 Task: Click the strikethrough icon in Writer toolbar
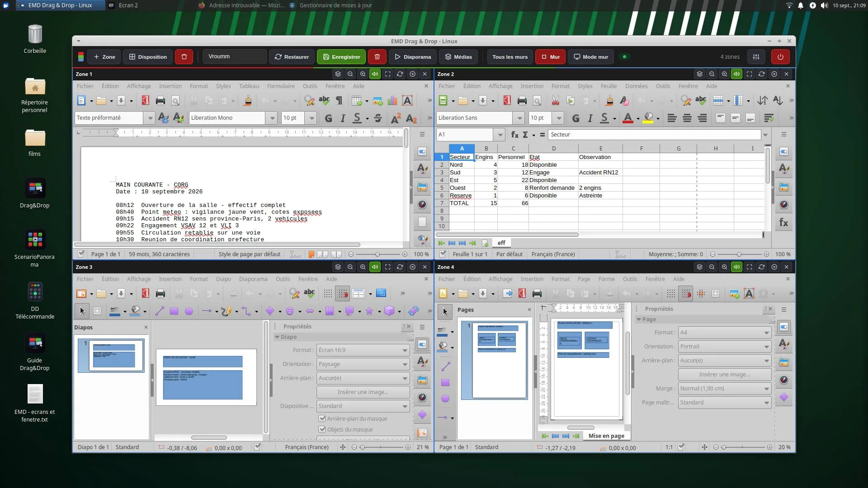(378, 118)
